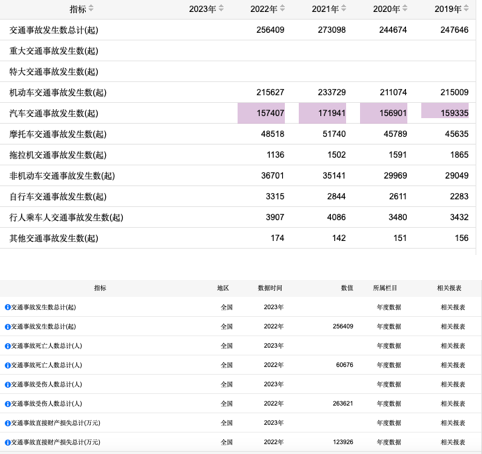Click the 273098 total accidents cell
The height and width of the screenshot is (454, 482).
coord(332,30)
